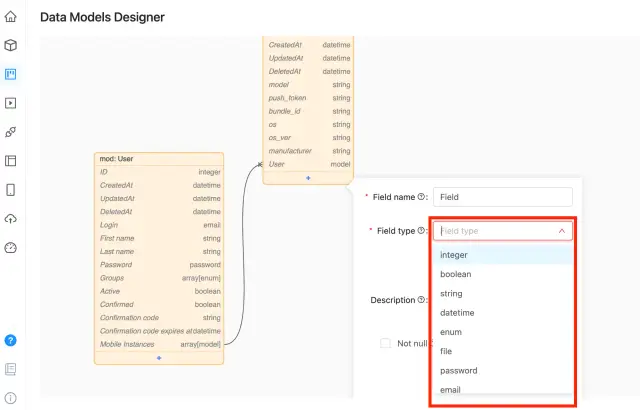Open the mobile device sidebar icon

pyautogui.click(x=11, y=189)
